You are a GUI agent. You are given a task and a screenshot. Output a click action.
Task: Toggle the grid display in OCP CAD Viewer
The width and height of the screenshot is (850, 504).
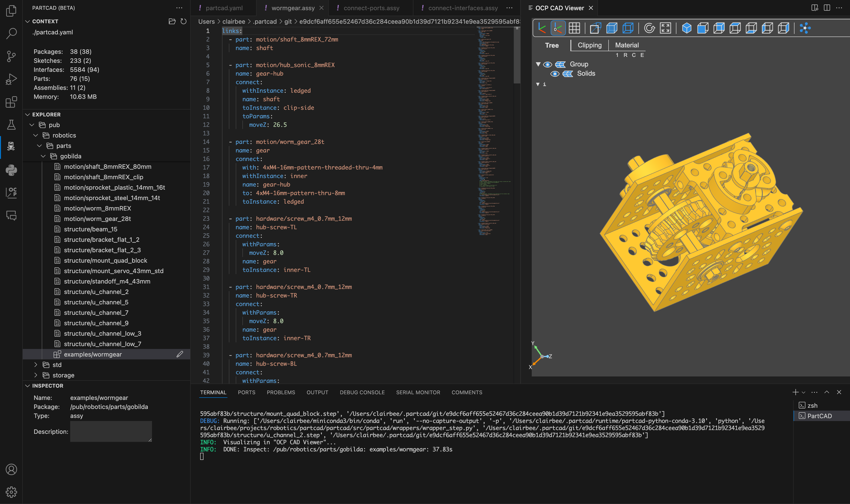click(574, 28)
